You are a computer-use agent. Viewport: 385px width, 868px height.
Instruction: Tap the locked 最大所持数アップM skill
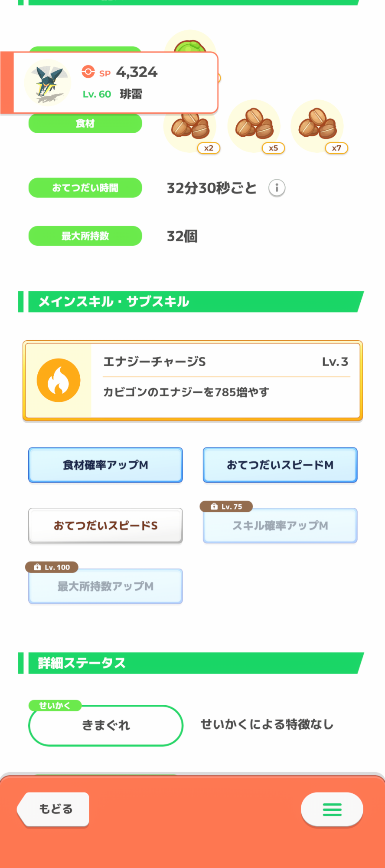[105, 586]
